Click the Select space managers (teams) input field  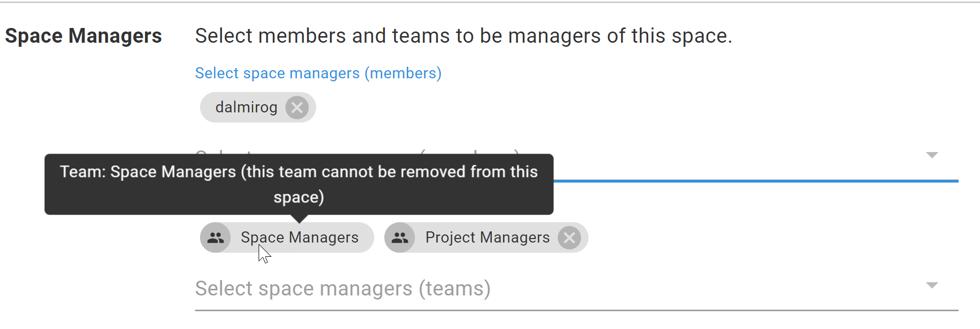click(x=343, y=288)
